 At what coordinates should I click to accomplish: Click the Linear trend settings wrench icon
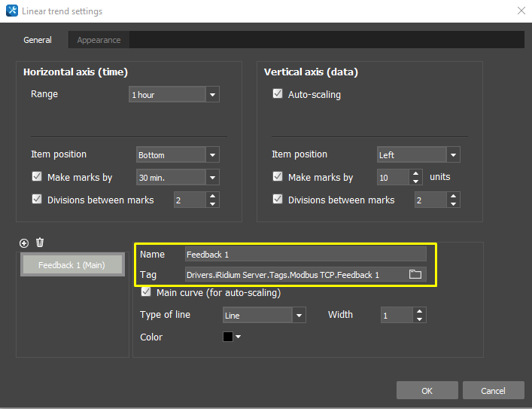(x=11, y=11)
